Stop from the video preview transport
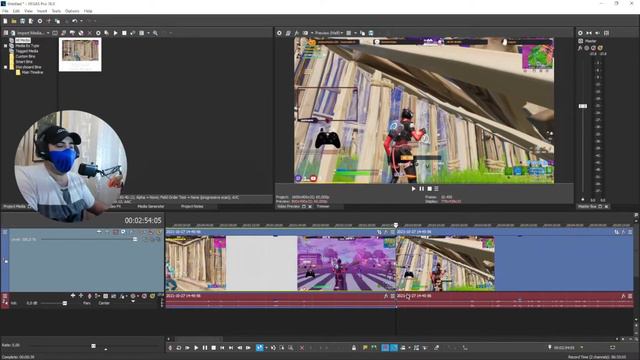 tap(429, 189)
